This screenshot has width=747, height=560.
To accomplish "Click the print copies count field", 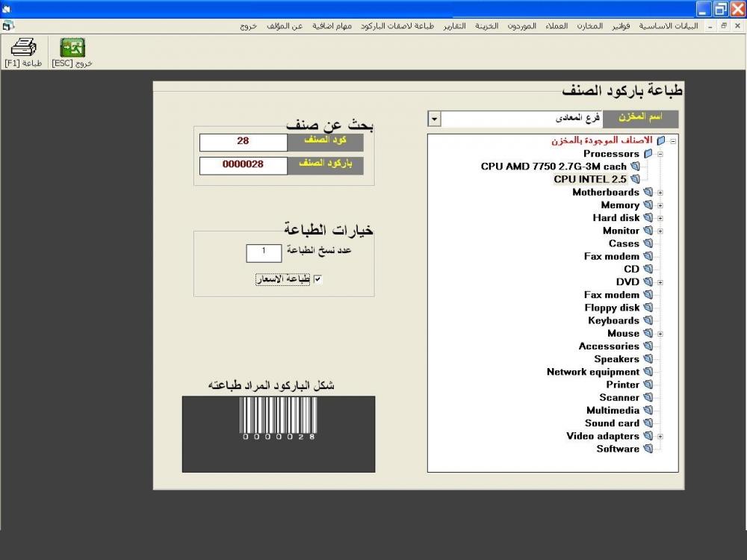I will pyautogui.click(x=264, y=253).
